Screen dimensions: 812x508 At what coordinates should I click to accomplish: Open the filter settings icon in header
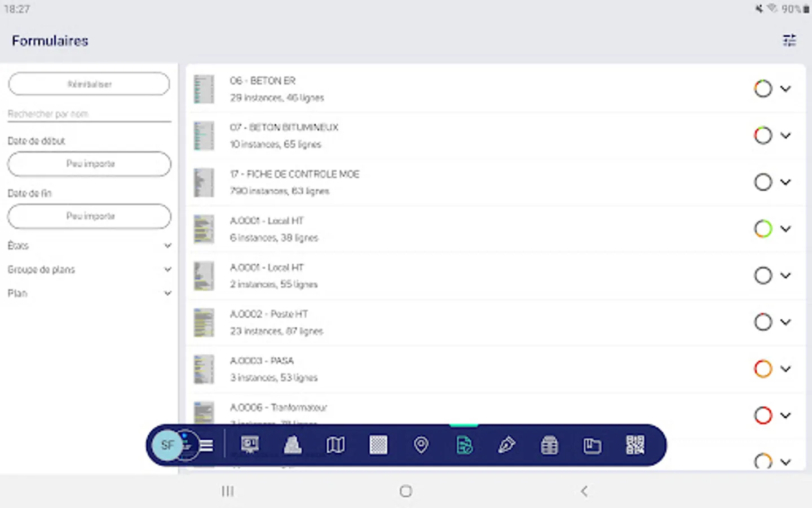789,40
